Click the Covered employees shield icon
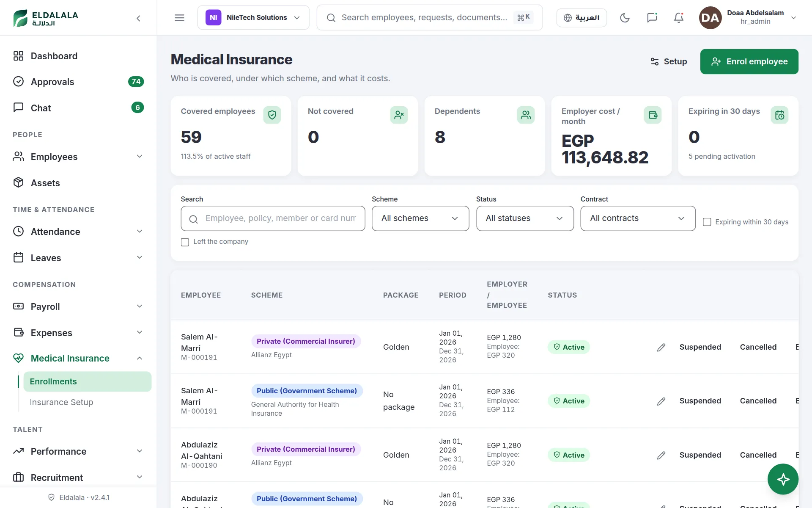 tap(272, 115)
